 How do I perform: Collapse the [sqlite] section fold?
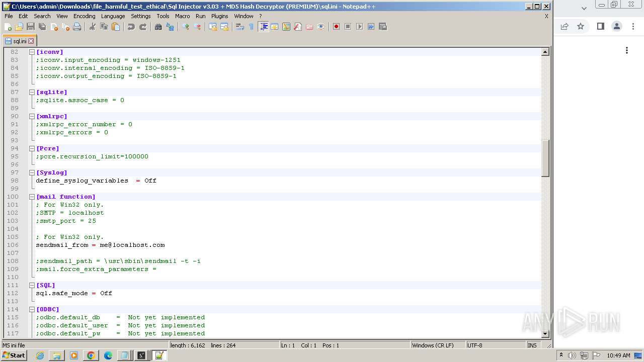[32, 92]
